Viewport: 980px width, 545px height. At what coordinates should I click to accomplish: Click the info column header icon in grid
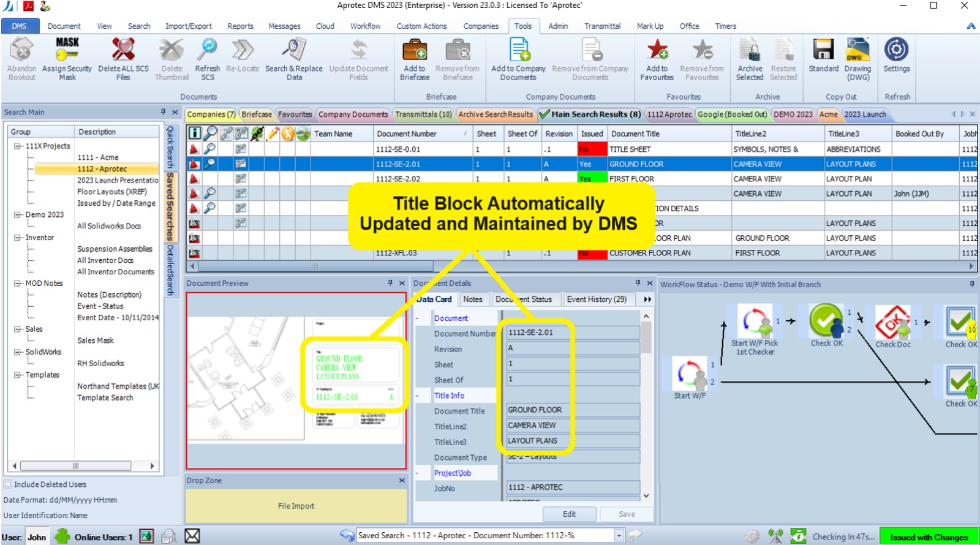(194, 133)
